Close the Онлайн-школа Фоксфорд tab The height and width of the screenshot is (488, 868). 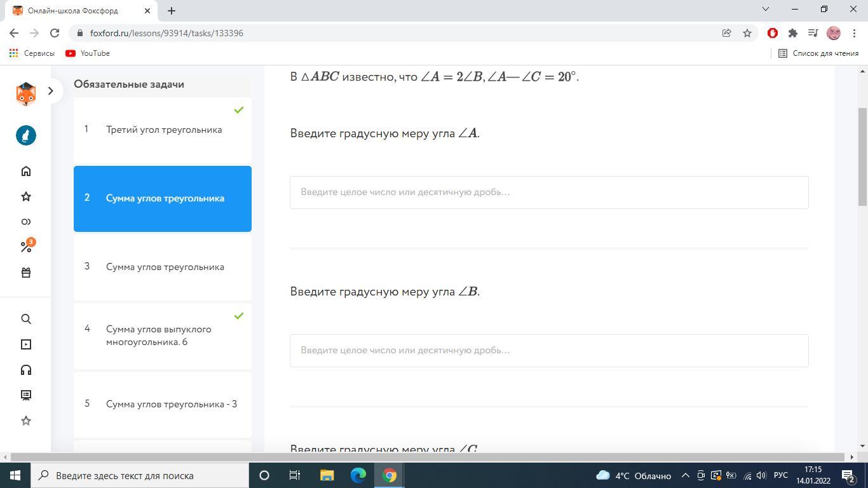pos(147,10)
